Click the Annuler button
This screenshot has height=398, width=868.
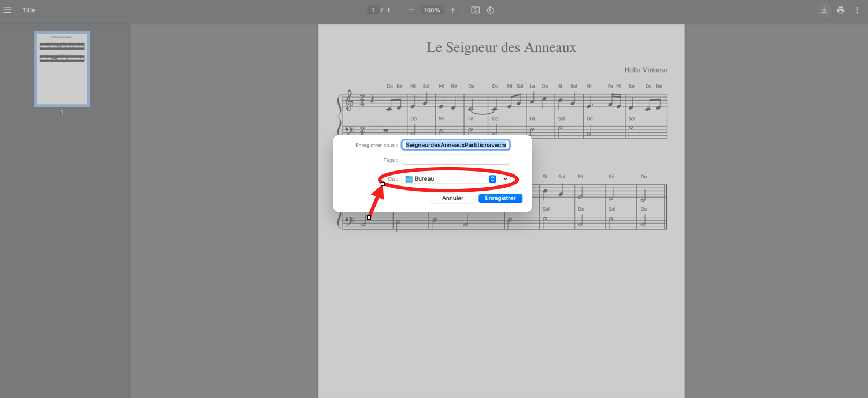click(453, 198)
